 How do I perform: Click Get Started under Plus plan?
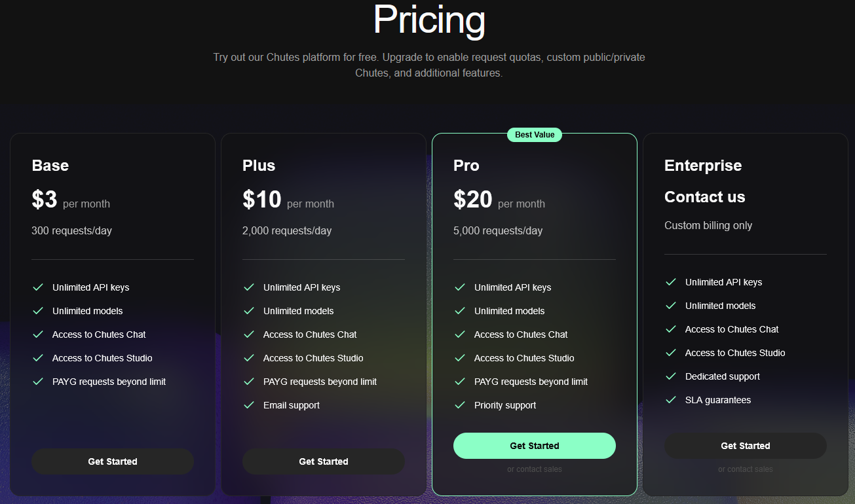coord(323,461)
